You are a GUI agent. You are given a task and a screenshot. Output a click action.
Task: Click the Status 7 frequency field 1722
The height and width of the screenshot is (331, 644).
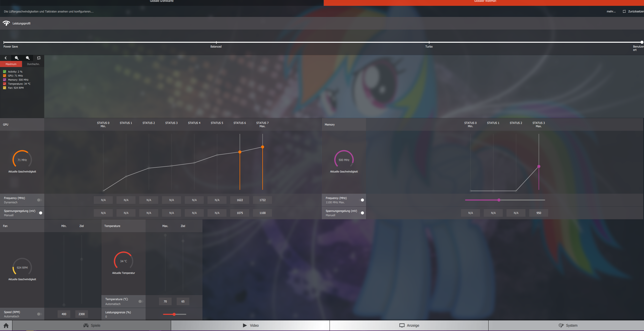point(262,200)
